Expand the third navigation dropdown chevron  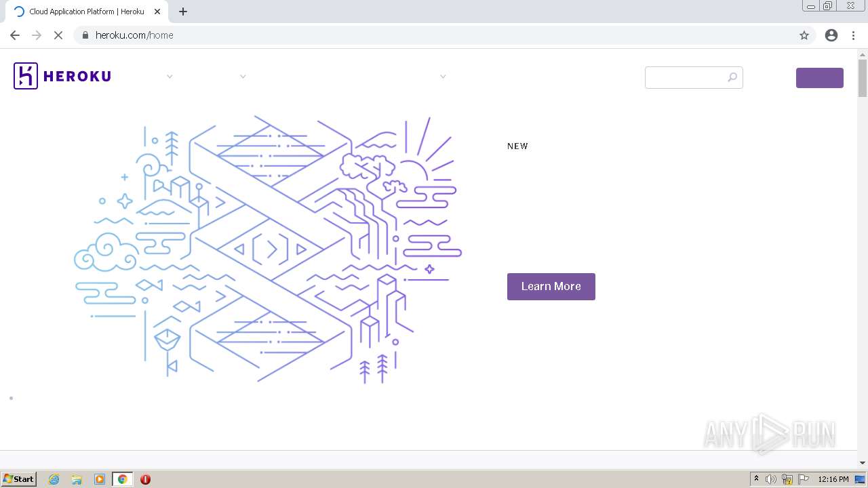click(443, 77)
